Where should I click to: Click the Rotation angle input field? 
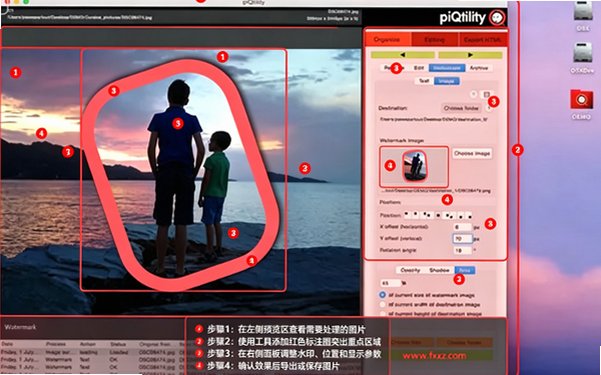coord(463,250)
